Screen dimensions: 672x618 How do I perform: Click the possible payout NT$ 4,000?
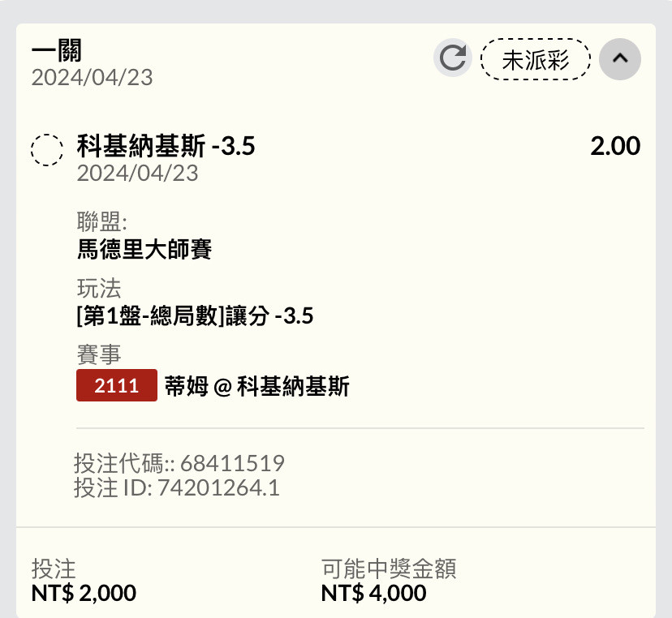[373, 594]
